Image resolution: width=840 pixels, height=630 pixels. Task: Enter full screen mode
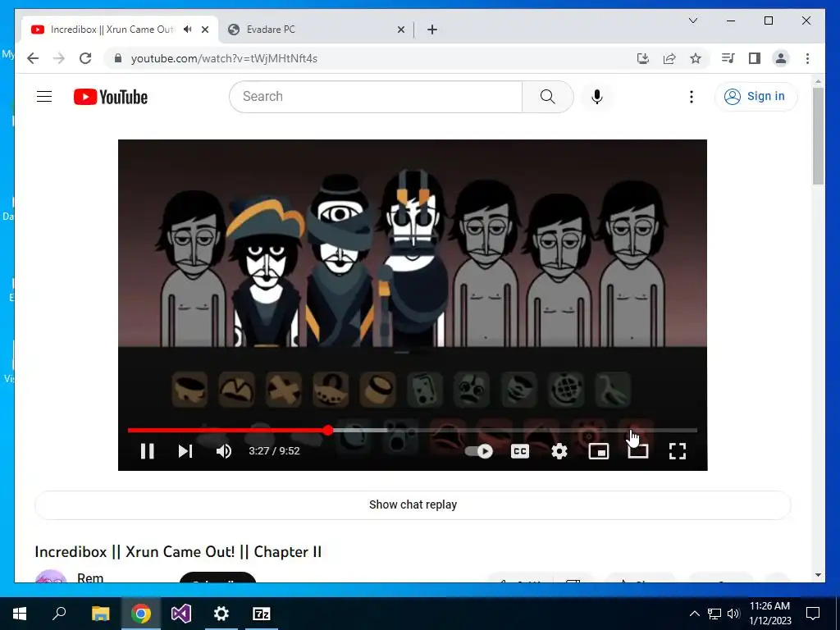(x=678, y=451)
